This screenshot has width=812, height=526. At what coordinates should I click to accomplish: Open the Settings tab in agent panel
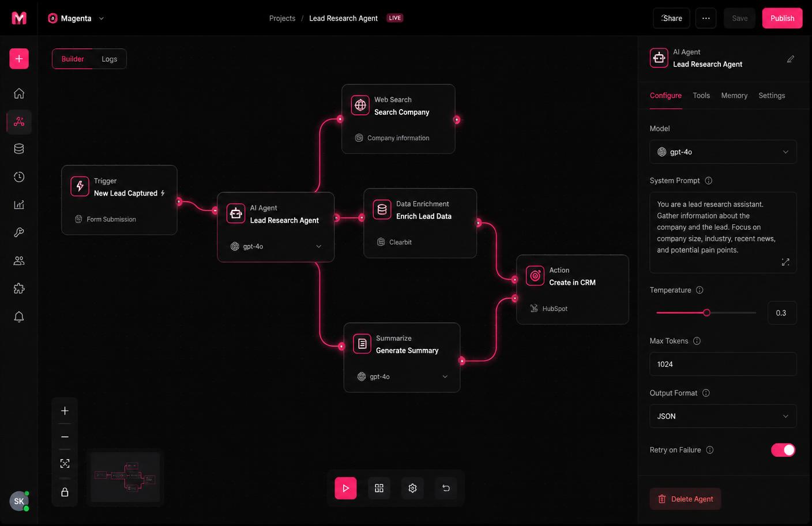772,96
